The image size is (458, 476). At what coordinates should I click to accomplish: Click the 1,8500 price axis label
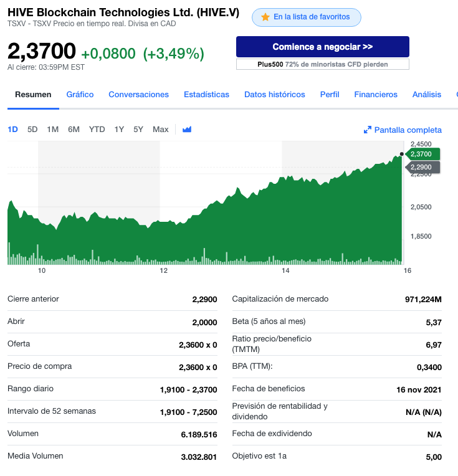421,236
